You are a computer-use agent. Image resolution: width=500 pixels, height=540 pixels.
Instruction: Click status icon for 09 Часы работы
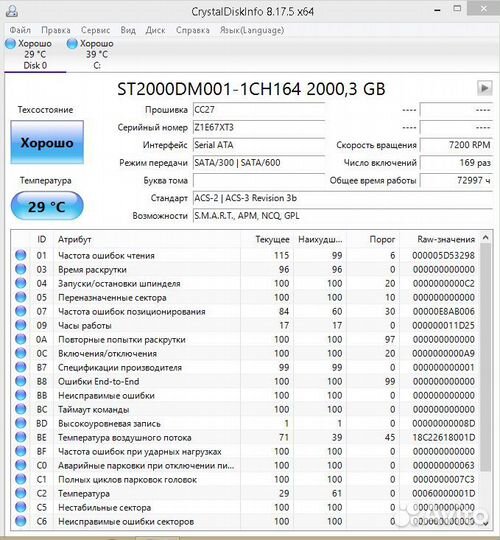[x=21, y=325]
